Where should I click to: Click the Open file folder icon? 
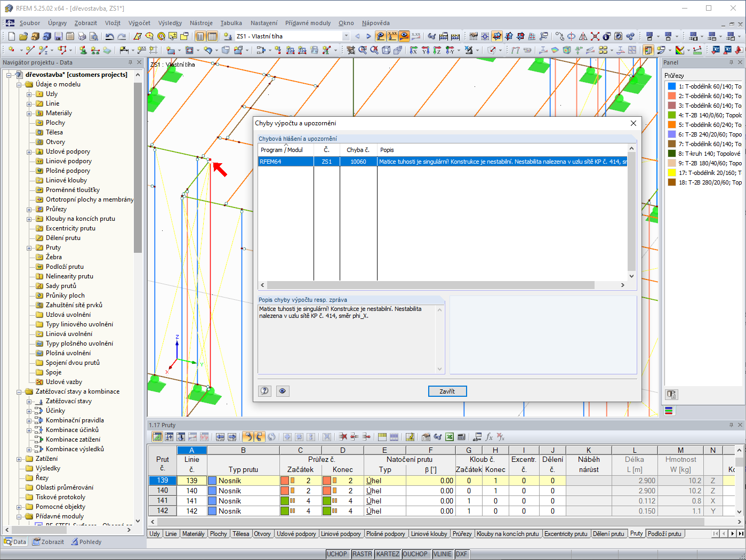(23, 36)
